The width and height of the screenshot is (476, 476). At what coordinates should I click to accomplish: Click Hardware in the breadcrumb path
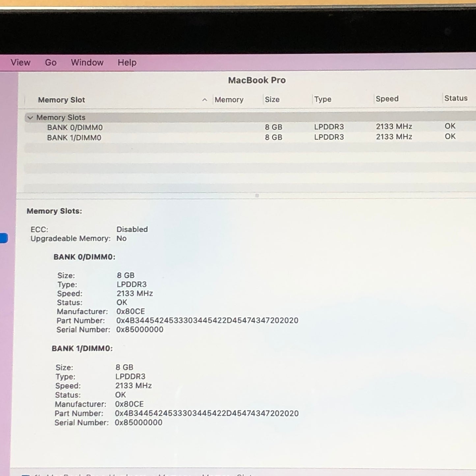pos(133,474)
